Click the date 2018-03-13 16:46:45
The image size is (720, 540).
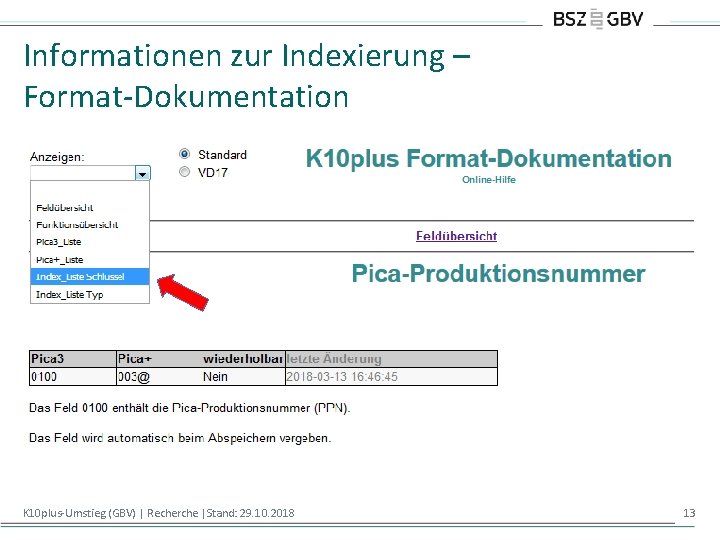[342, 377]
